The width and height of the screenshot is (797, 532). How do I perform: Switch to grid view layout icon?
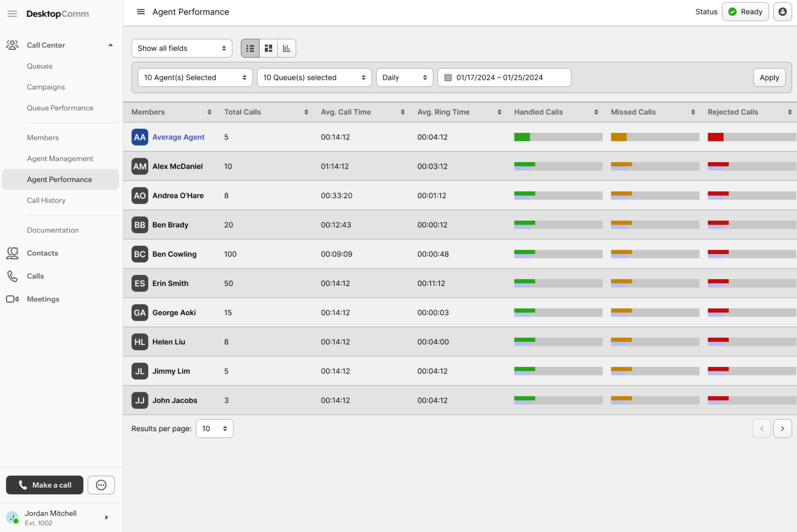click(268, 48)
